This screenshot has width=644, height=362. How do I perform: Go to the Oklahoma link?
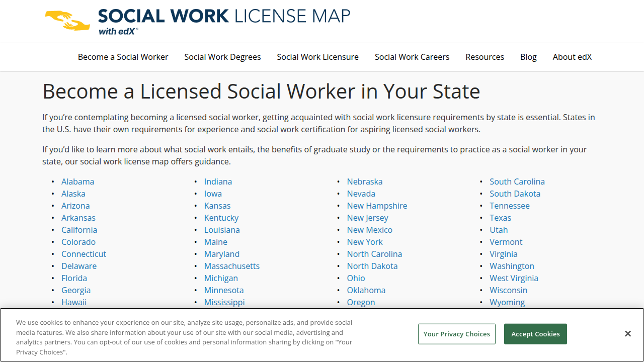[x=366, y=290]
